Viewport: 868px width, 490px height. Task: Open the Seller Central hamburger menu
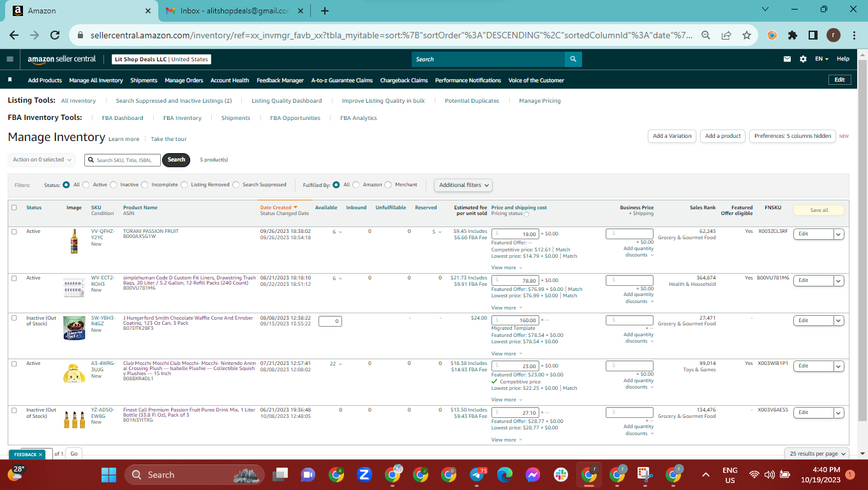coord(10,59)
